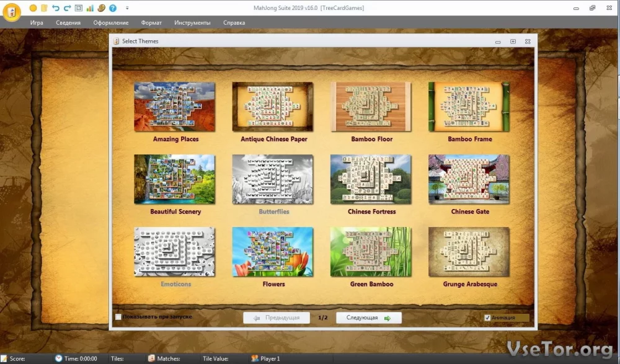Toggle the full screen frame icon
Screen dimensions: 620x364
click(x=78, y=8)
